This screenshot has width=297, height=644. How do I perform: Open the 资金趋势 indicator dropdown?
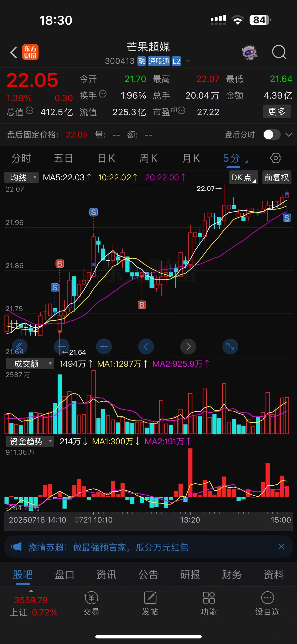point(30,441)
